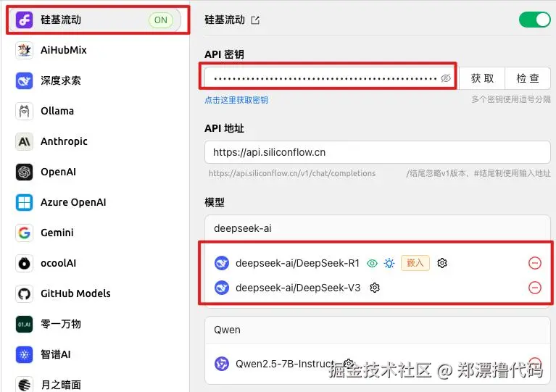Viewport: 556px width, 392px height.
Task: Click the ocoolAI black logo icon
Action: click(24, 263)
